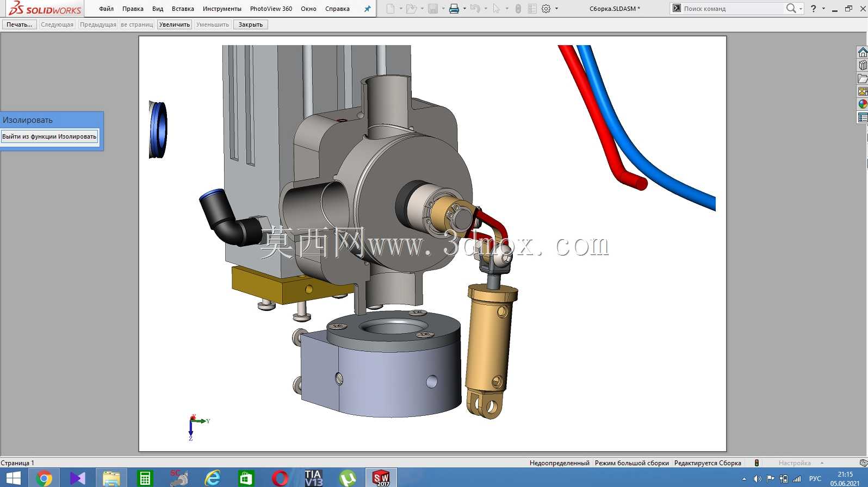Expand the Undo dropdown arrow
Viewport: 868px width, 487px height.
coord(486,9)
